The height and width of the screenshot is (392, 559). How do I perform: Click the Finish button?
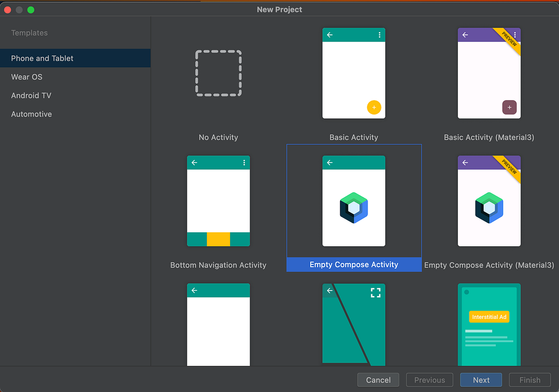point(530,380)
